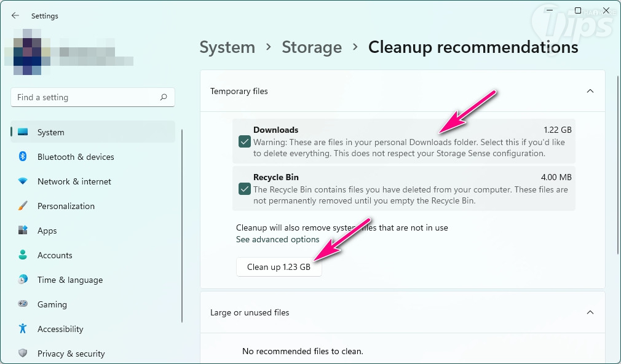Select Accounts in the sidebar
Screen dimensions: 621x364
tap(93, 255)
